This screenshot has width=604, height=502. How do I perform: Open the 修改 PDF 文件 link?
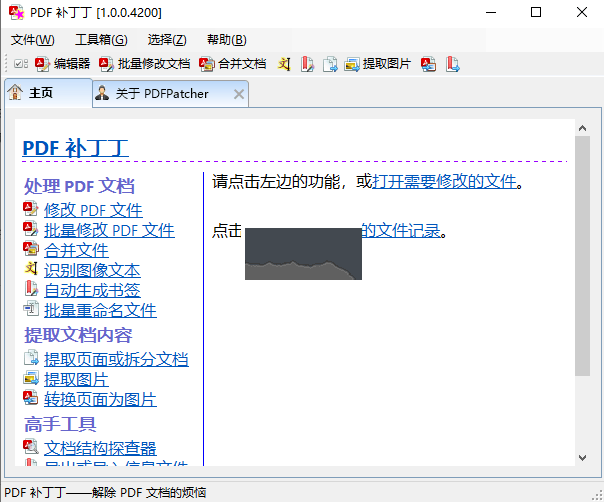click(93, 210)
